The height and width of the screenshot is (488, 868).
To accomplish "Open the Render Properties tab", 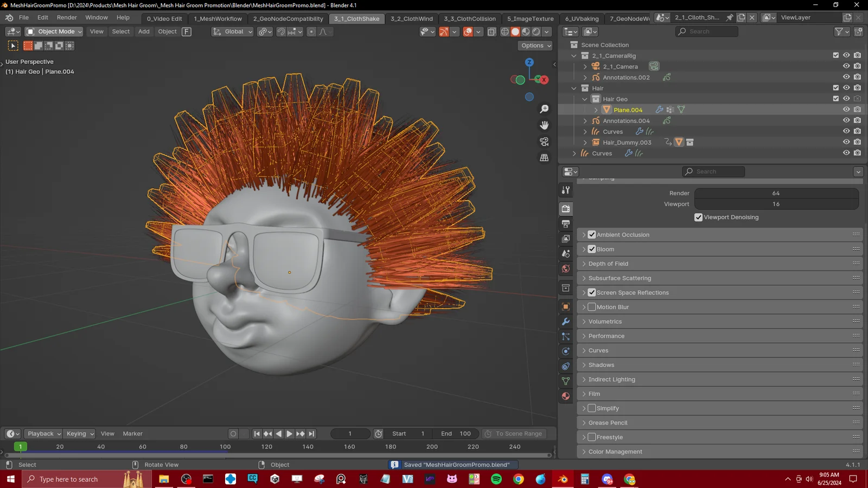I will coord(565,208).
